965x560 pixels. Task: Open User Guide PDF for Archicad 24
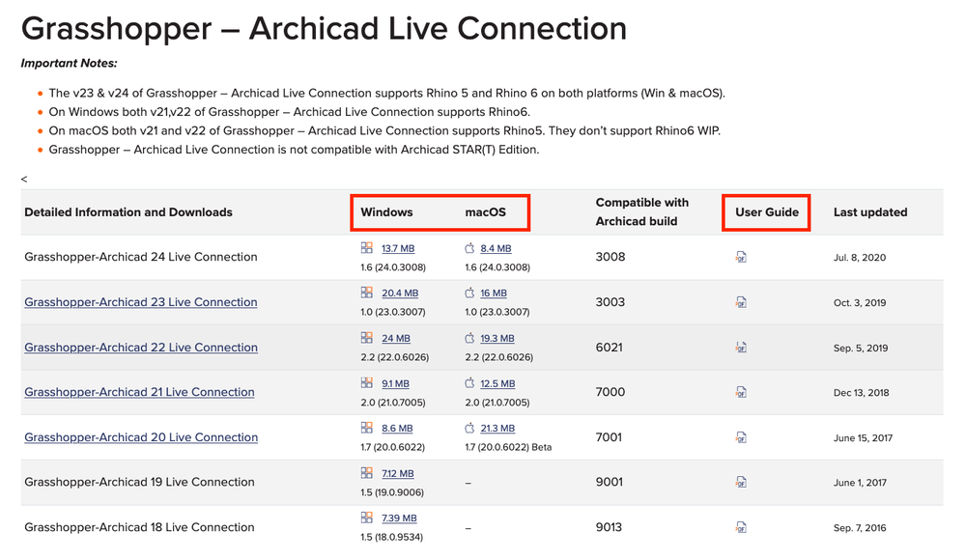[x=741, y=257]
